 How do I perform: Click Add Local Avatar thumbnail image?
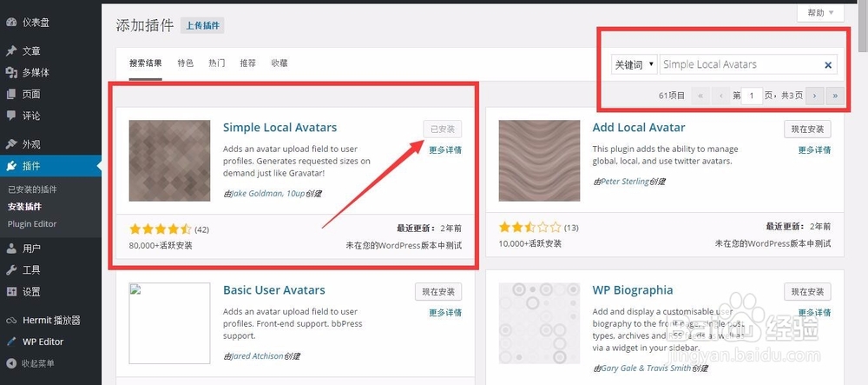tap(539, 161)
